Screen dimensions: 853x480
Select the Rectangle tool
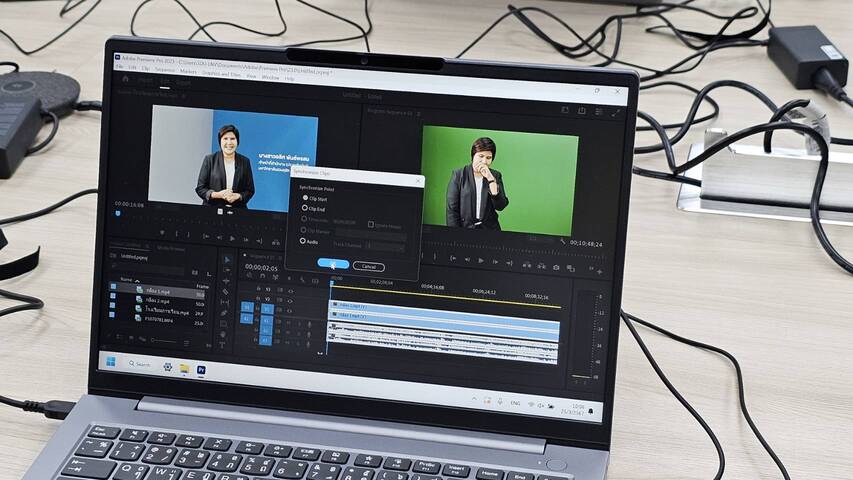click(x=224, y=324)
